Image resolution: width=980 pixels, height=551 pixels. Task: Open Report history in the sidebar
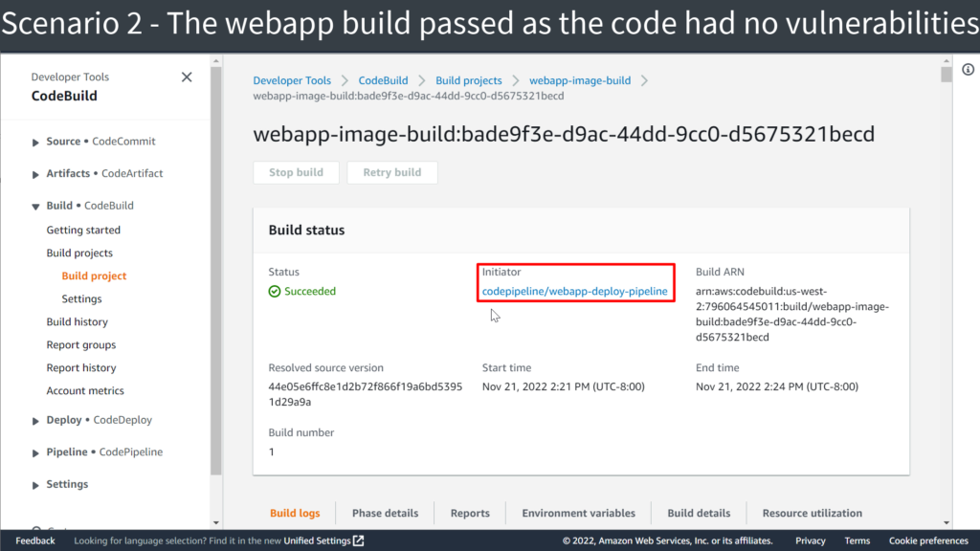tap(80, 368)
